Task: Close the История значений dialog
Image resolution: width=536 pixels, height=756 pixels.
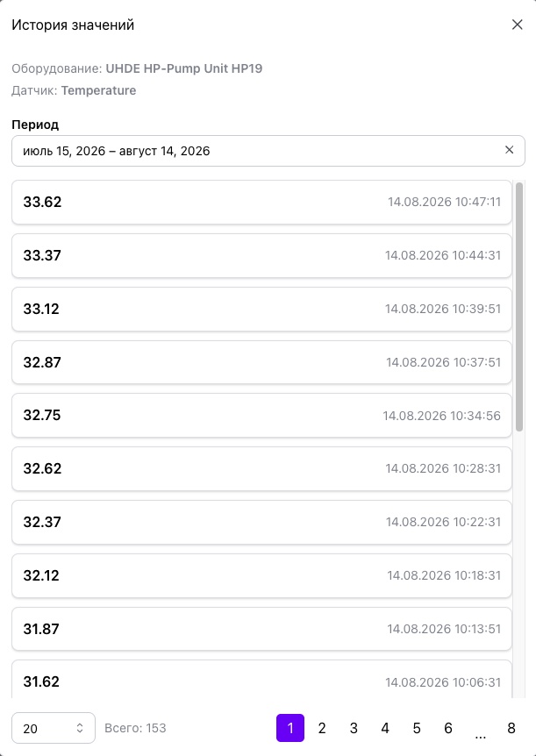Action: [x=518, y=25]
